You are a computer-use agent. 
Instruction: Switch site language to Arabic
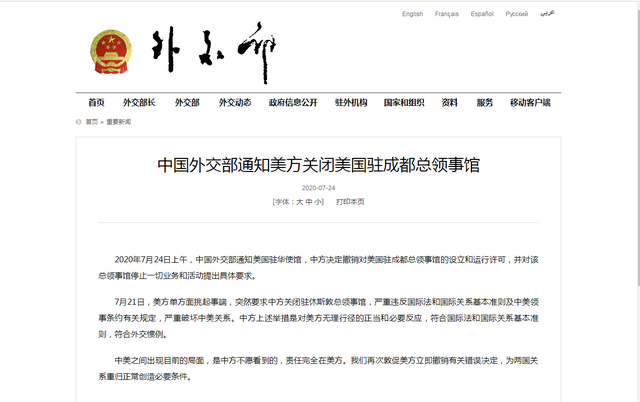[547, 14]
